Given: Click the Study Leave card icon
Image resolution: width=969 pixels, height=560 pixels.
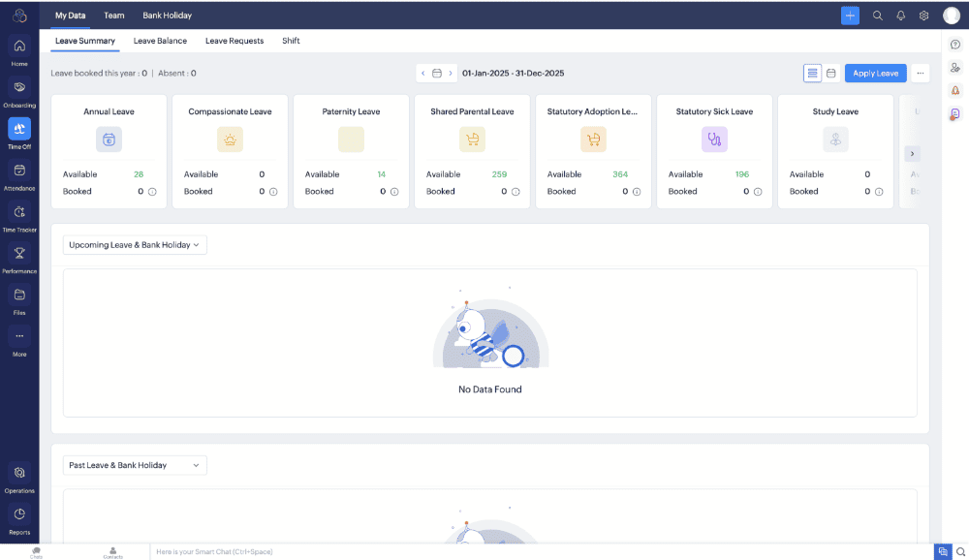Looking at the screenshot, I should [x=835, y=140].
